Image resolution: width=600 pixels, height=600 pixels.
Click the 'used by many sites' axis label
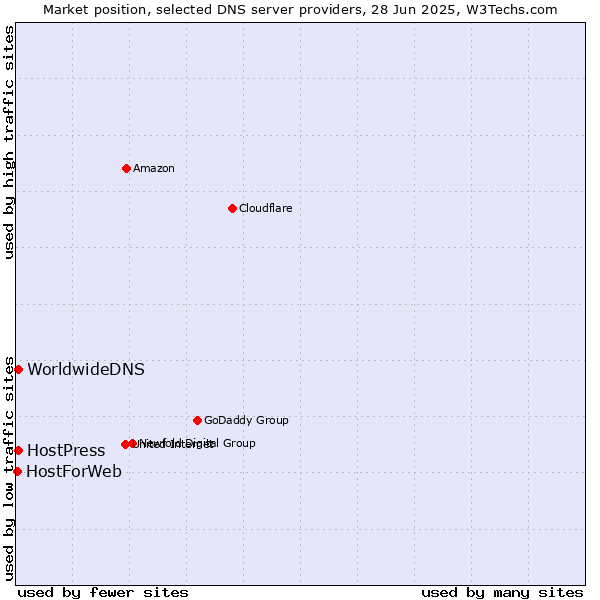502,593
